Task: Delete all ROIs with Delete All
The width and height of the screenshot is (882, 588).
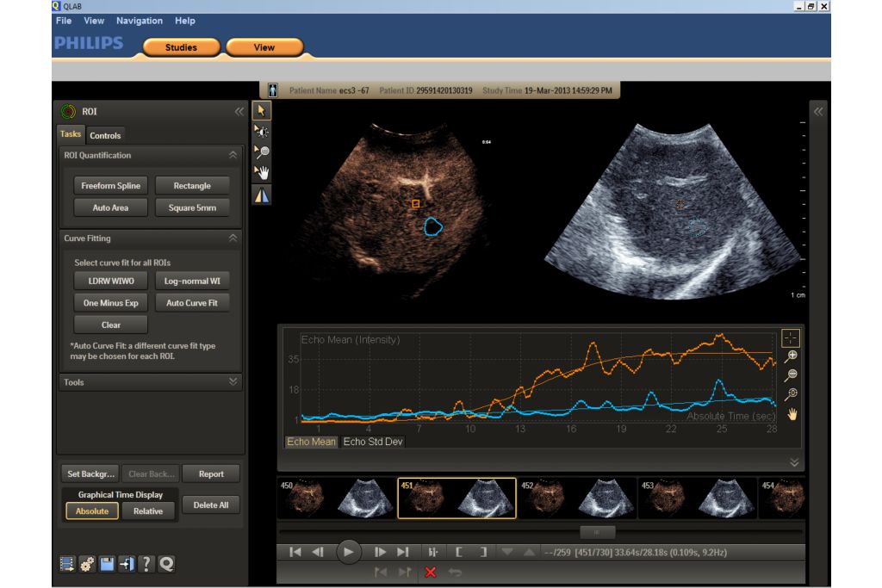Action: click(x=211, y=504)
